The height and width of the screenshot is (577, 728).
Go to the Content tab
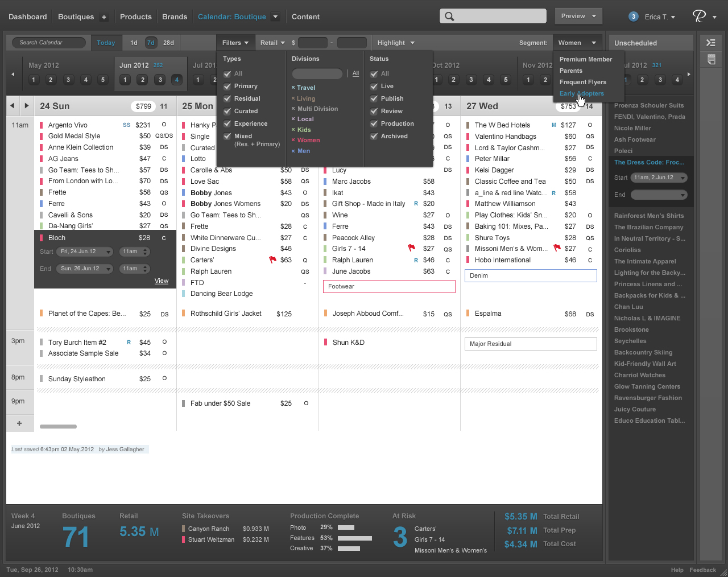(x=305, y=17)
